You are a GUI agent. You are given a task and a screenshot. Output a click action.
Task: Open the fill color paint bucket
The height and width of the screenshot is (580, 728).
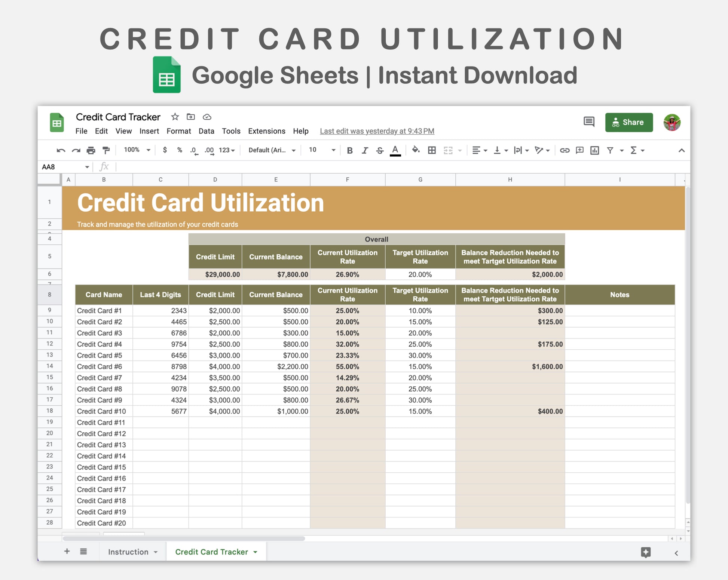[416, 150]
